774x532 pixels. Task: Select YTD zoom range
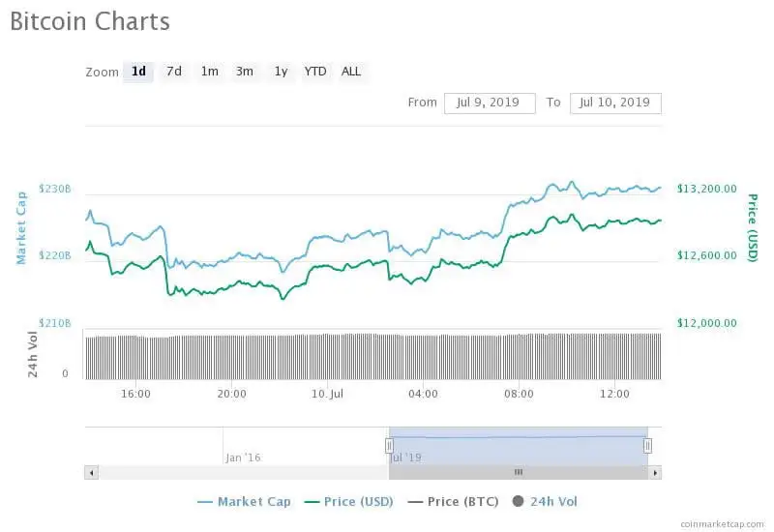(x=315, y=72)
